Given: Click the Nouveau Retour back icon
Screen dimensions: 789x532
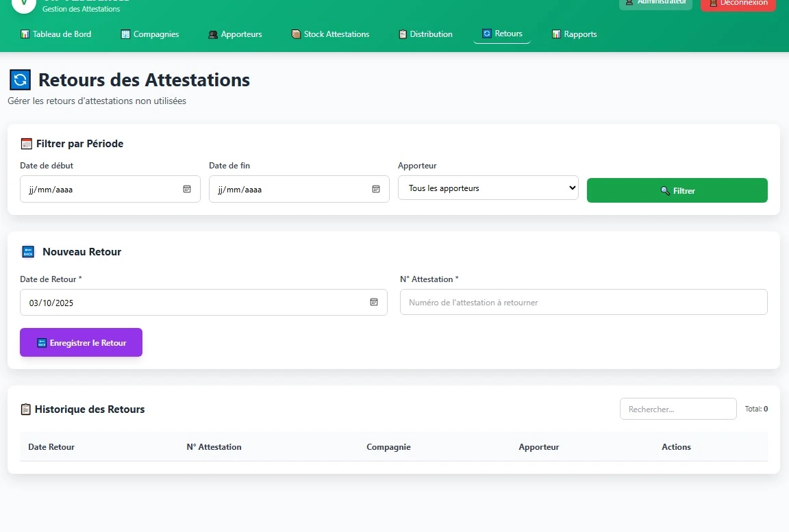Looking at the screenshot, I should point(28,252).
